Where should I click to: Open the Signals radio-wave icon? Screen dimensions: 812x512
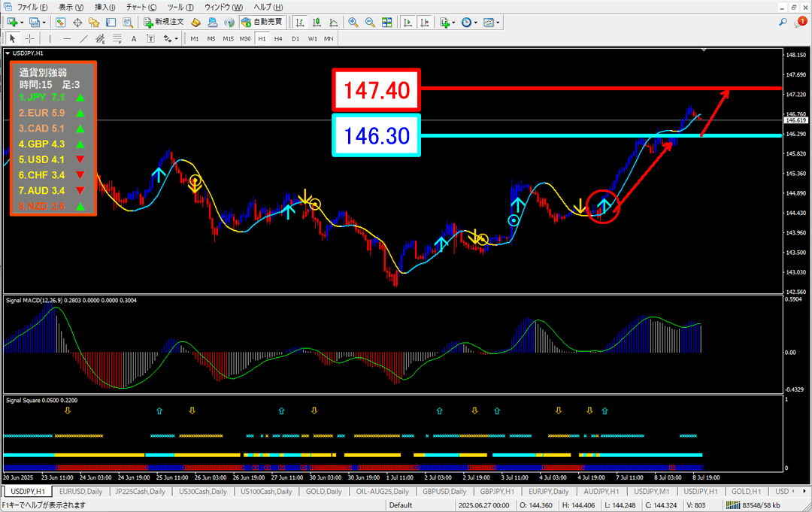[x=229, y=23]
